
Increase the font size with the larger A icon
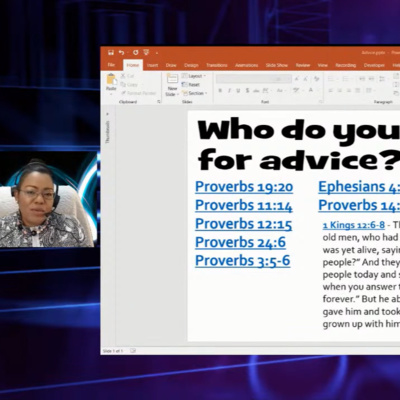pos(297,79)
